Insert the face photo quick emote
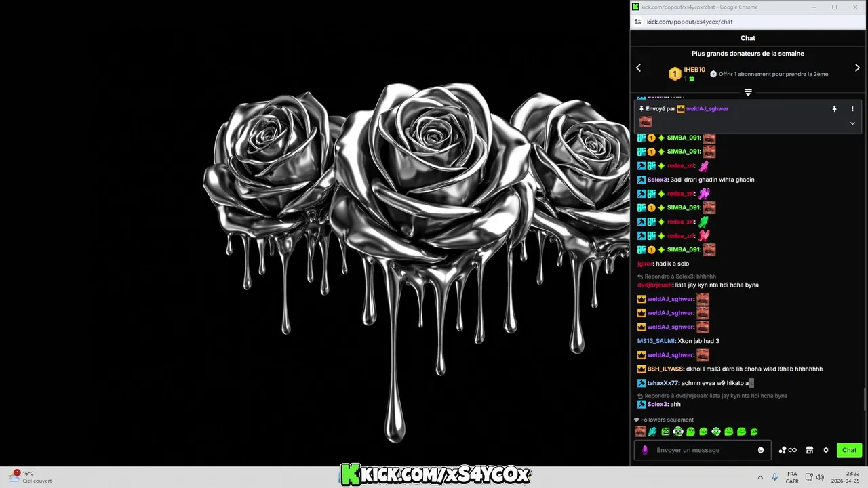868x488 pixels. click(x=639, y=432)
